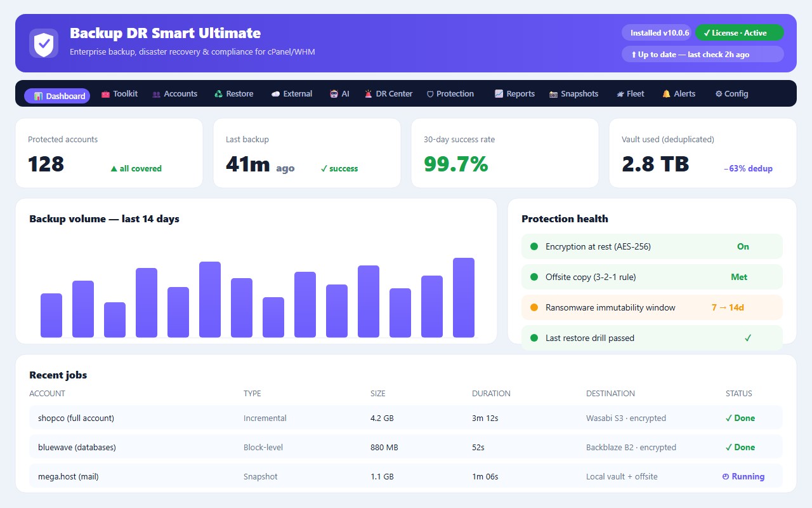Click the Wasabi S3 · encrypted destination

pyautogui.click(x=626, y=418)
